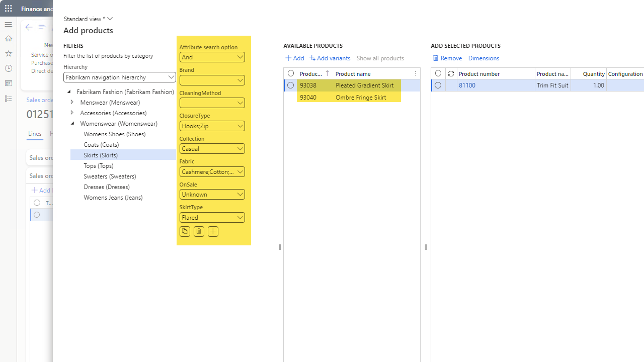Expand the hamburger navigation menu
This screenshot has width=644, height=362.
coord(9,24)
